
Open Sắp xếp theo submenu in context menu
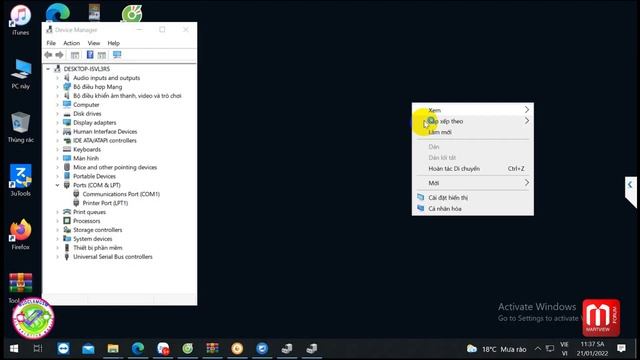point(473,121)
